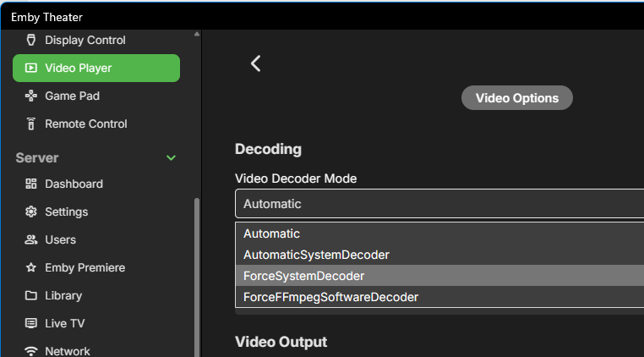Viewport: 644px width, 357px height.
Task: Click the Users people icon
Action: [x=31, y=239]
